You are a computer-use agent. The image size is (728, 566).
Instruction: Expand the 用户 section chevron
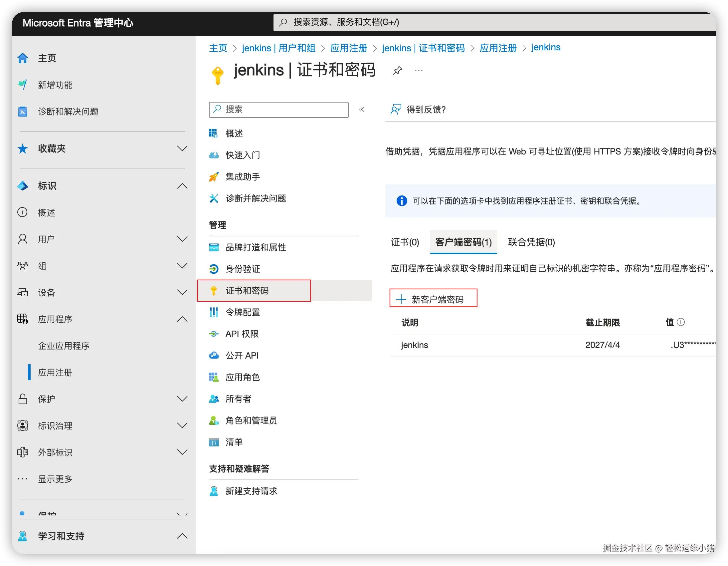(x=182, y=239)
